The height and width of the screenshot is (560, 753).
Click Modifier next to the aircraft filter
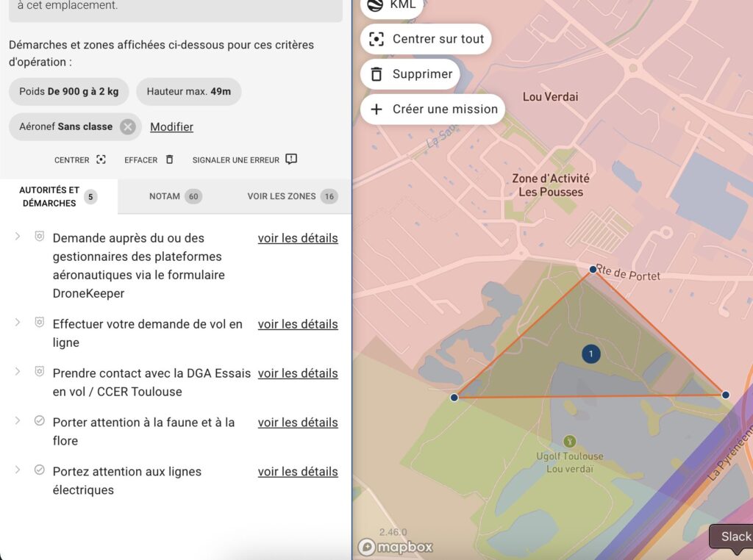tap(171, 126)
